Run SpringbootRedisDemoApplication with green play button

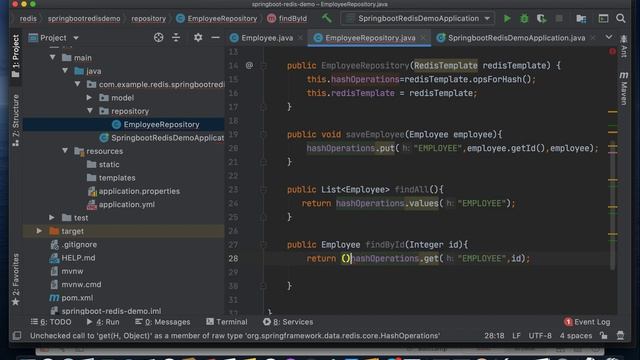click(507, 18)
